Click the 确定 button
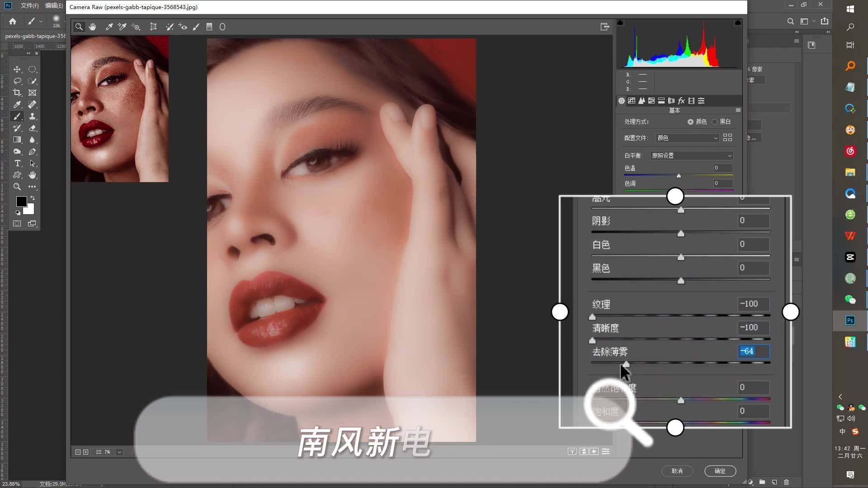 click(x=720, y=471)
